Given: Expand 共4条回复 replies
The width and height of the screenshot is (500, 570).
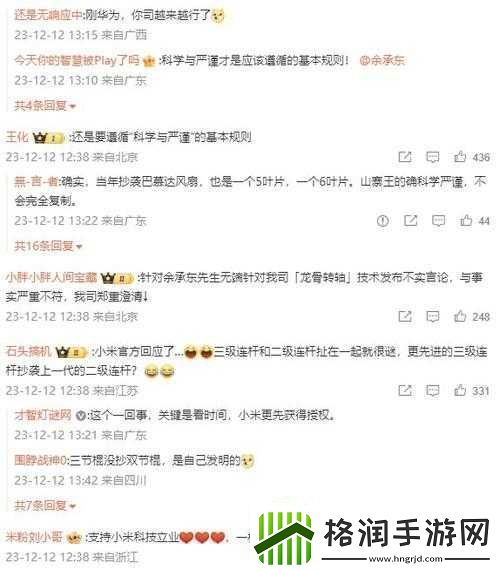Looking at the screenshot, I should click(x=45, y=106).
